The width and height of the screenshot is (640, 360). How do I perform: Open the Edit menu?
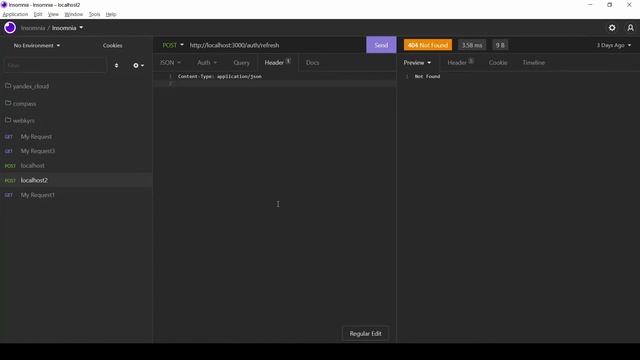pyautogui.click(x=38, y=14)
